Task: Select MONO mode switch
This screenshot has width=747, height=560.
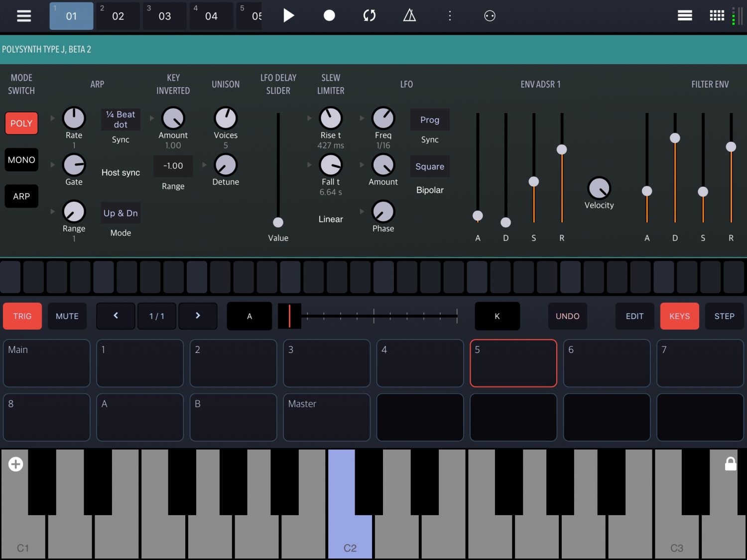Action: (21, 160)
